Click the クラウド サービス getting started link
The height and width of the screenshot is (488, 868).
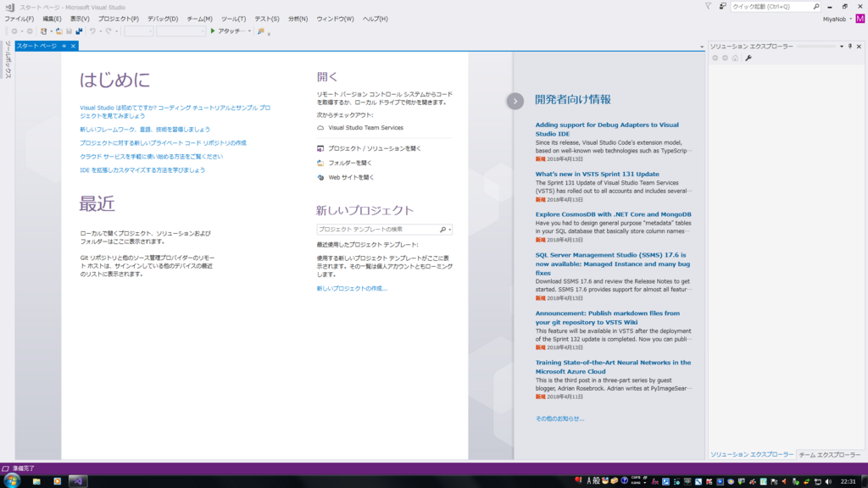coord(151,157)
